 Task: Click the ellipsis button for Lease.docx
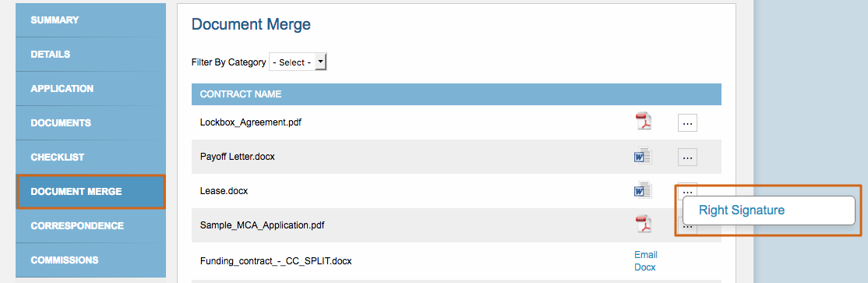click(x=687, y=189)
